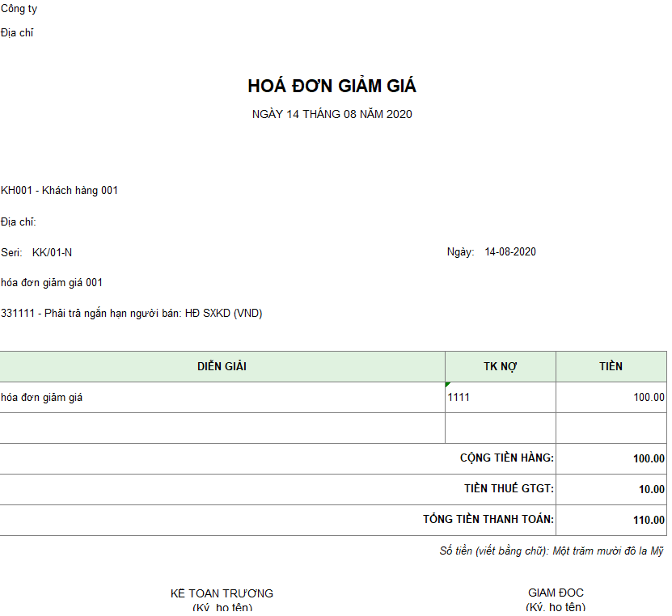672x616 pixels.
Task: Click 'hóa đơn giảm giá 001' description line
Action: coord(52,283)
